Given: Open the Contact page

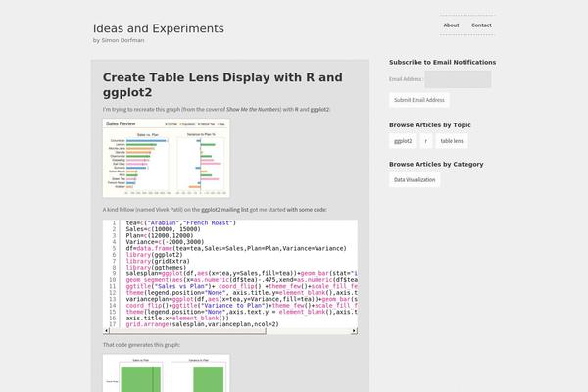Looking at the screenshot, I should pyautogui.click(x=481, y=25).
